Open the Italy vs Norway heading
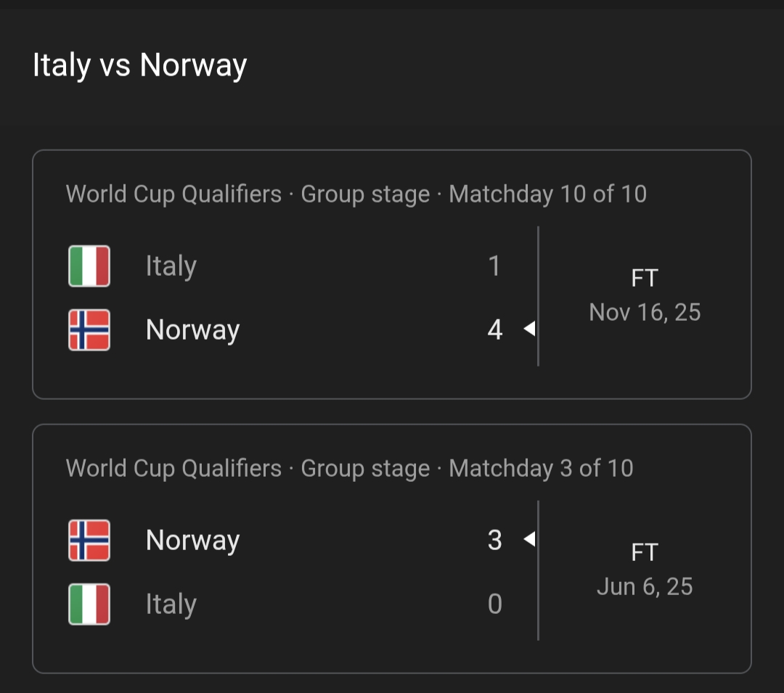784x693 pixels. tap(140, 65)
